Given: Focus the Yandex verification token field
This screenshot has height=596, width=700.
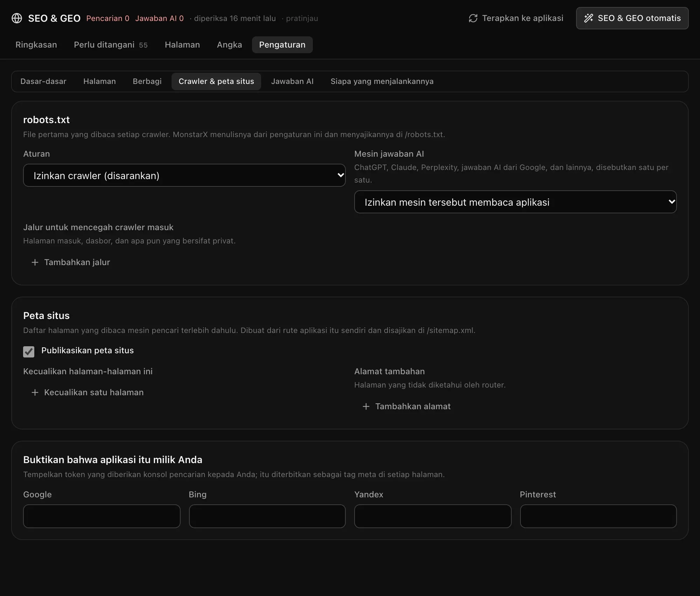Looking at the screenshot, I should pyautogui.click(x=433, y=516).
